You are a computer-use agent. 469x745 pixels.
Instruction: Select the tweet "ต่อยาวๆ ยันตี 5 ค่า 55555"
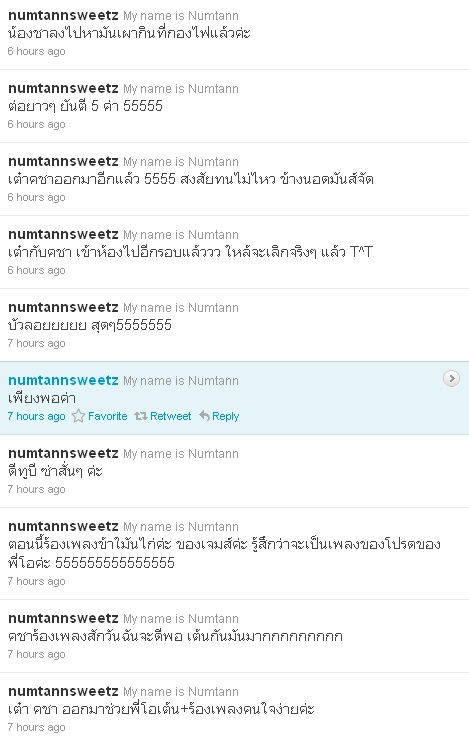[86, 106]
